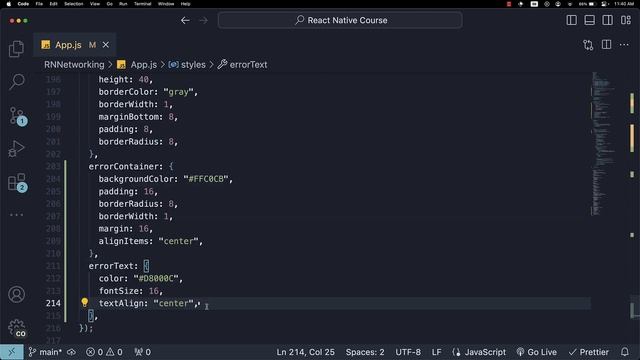Change encoding via UTF-8

pyautogui.click(x=408, y=352)
